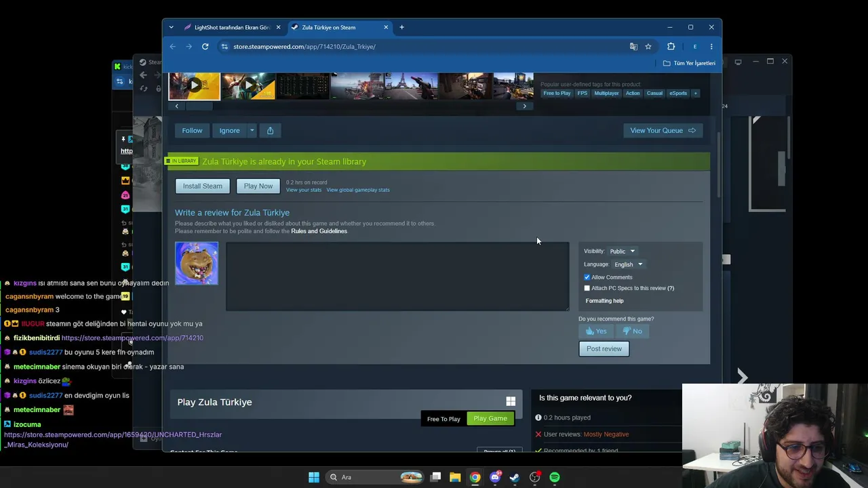Open Spotify from taskbar
Viewport: 868px width, 488px height.
(x=555, y=477)
